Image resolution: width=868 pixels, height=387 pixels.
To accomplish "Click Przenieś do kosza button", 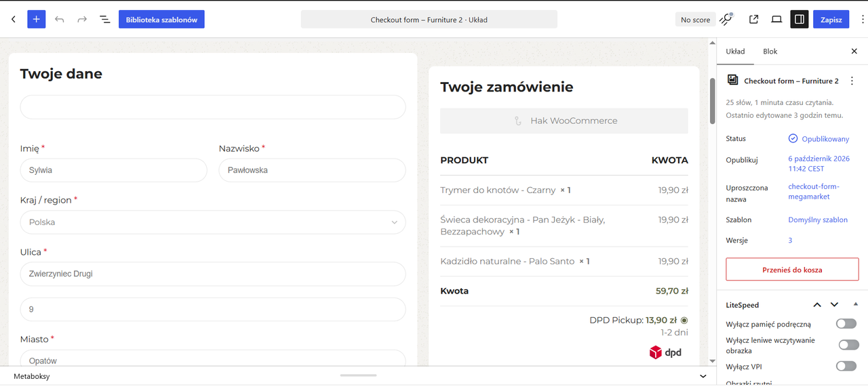I will point(792,270).
